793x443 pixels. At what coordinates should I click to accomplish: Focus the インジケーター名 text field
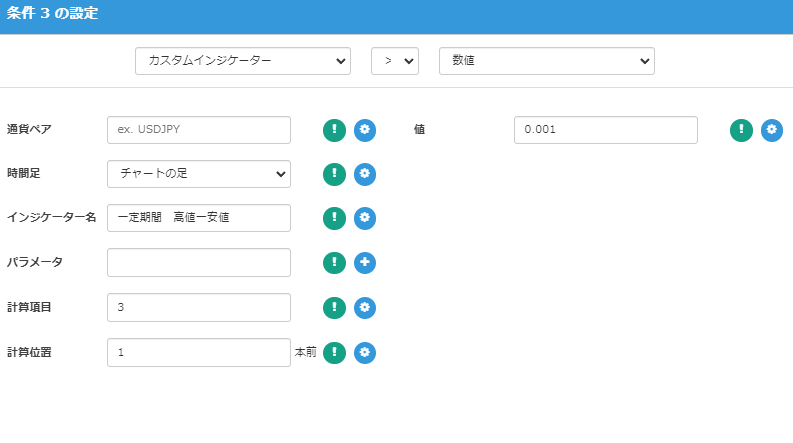(198, 218)
